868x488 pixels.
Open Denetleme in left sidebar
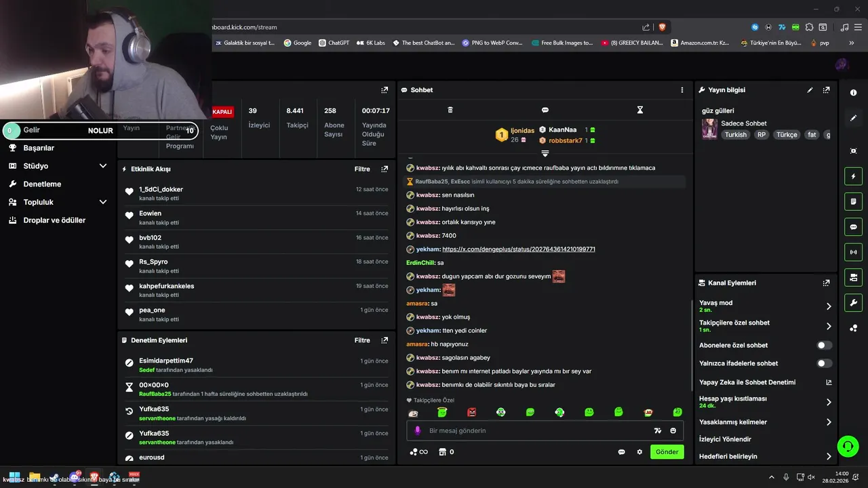[x=42, y=184]
